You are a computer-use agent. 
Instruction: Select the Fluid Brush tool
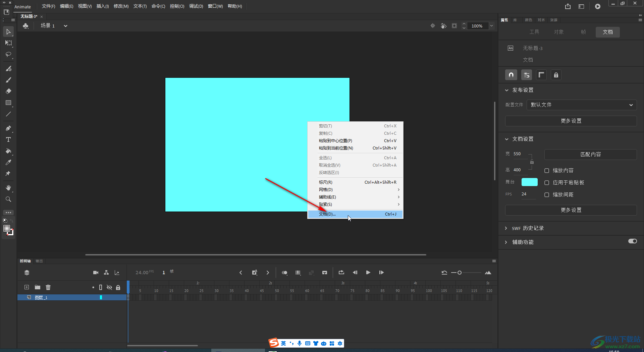pos(8,68)
